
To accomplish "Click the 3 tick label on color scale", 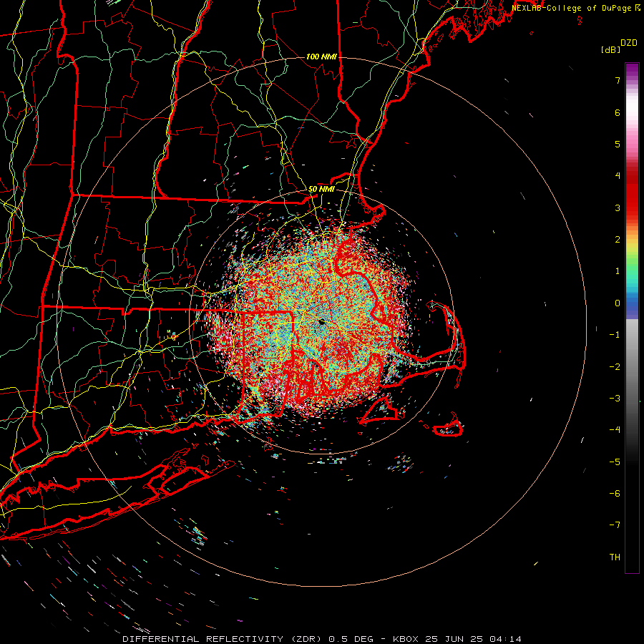I will click(618, 208).
